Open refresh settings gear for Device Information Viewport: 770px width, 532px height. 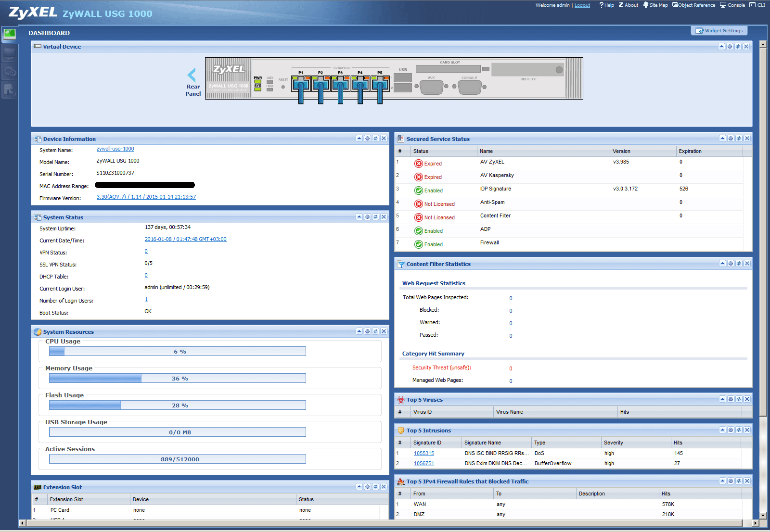click(368, 139)
